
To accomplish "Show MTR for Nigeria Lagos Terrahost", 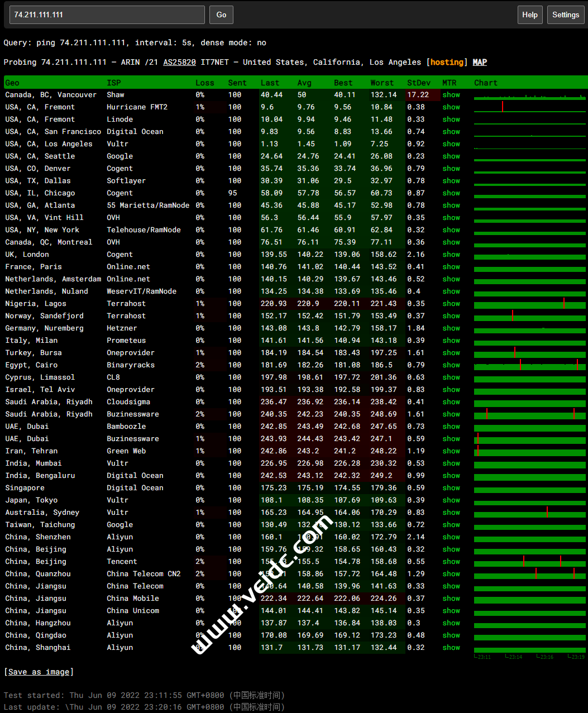I will 451,304.
